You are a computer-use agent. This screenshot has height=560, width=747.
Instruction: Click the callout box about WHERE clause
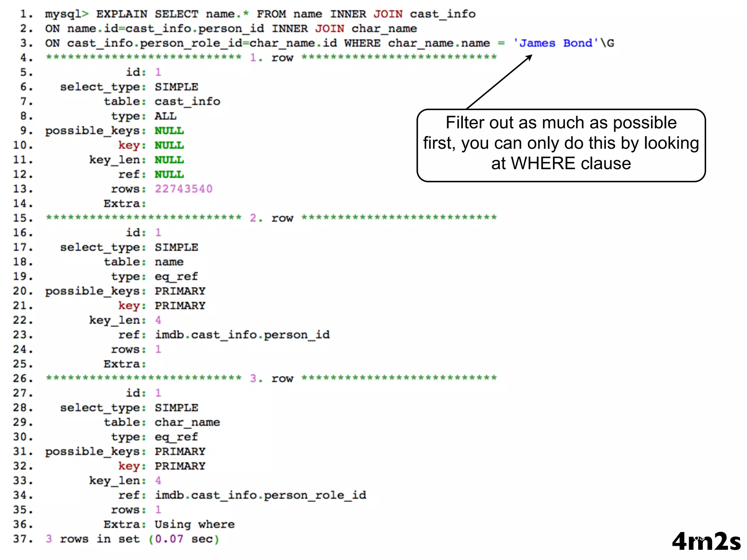click(x=561, y=145)
